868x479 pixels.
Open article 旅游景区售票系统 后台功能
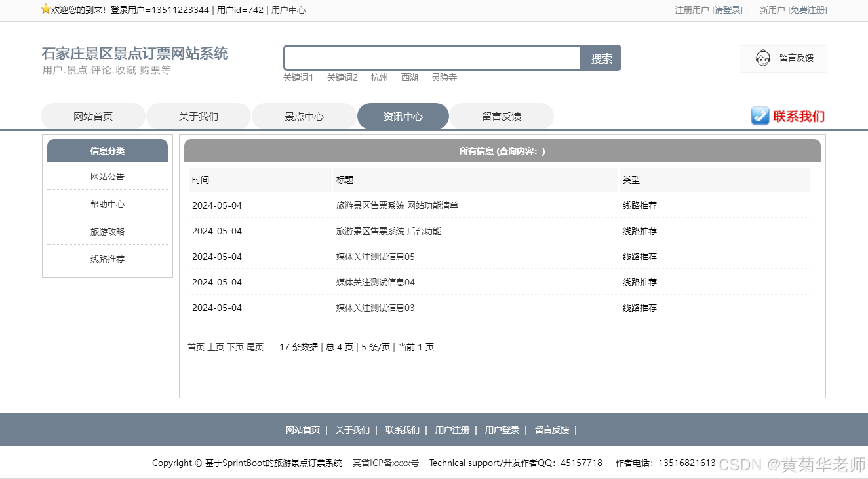pos(389,231)
